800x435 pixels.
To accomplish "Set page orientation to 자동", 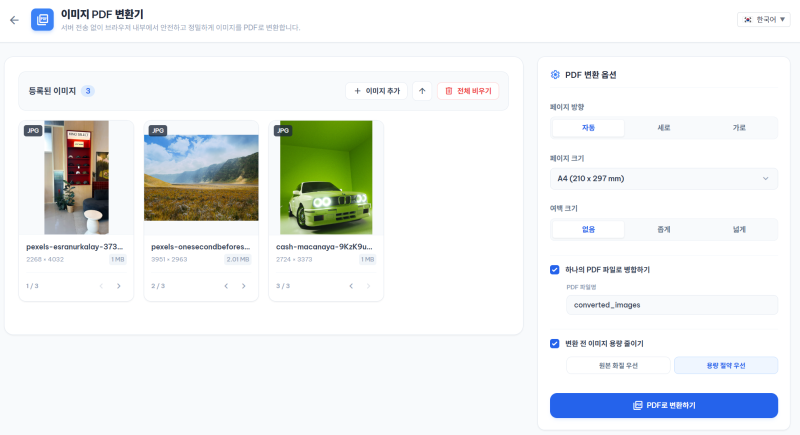I will (588, 128).
